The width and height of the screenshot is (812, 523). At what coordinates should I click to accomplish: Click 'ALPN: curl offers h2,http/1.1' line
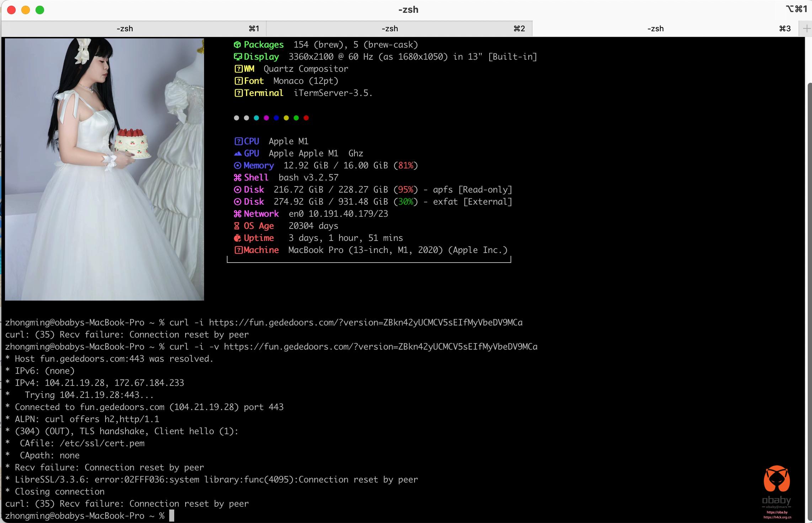(87, 419)
